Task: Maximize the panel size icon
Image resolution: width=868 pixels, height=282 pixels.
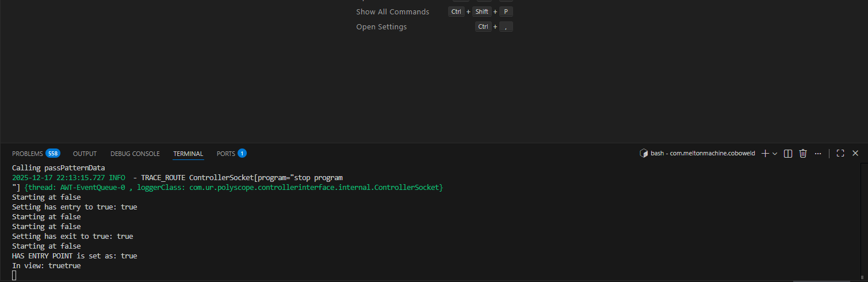Action: (x=840, y=153)
